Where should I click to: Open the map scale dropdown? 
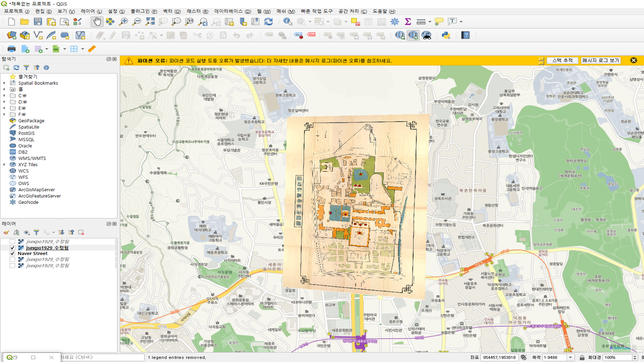(570, 358)
